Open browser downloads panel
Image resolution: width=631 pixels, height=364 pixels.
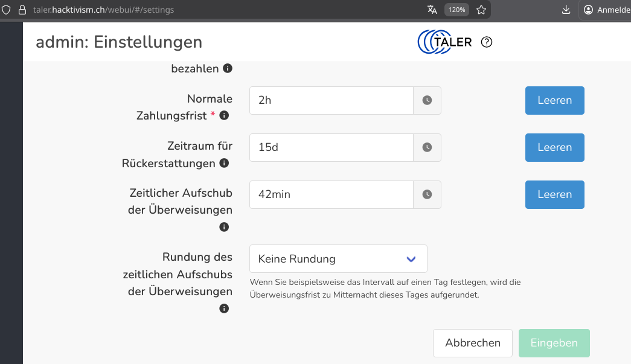coord(566,10)
